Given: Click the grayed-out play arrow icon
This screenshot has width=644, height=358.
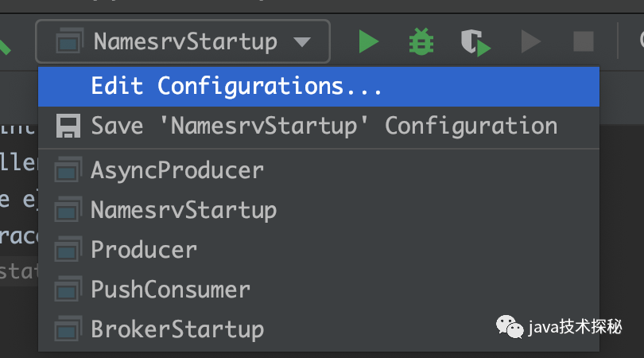Looking at the screenshot, I should pos(530,41).
